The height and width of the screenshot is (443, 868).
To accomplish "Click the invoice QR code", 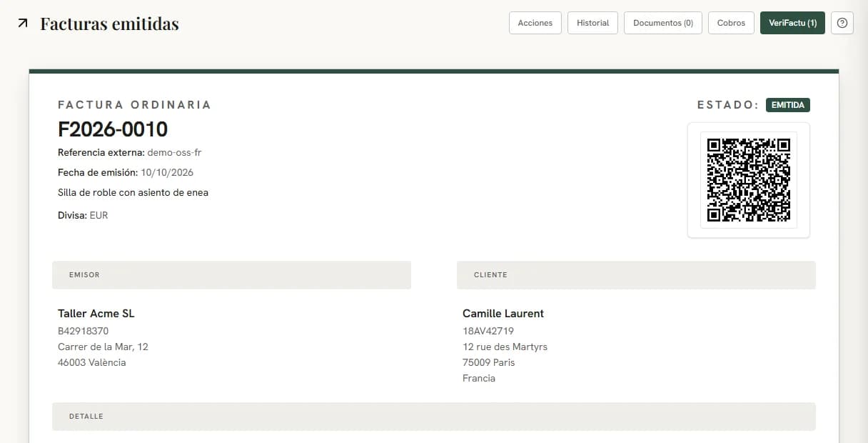I will 749,180.
